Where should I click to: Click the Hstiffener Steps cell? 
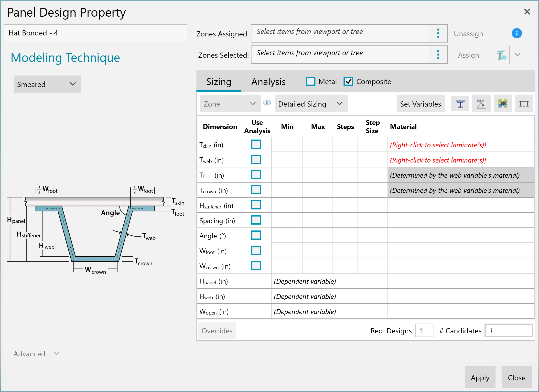pos(345,205)
